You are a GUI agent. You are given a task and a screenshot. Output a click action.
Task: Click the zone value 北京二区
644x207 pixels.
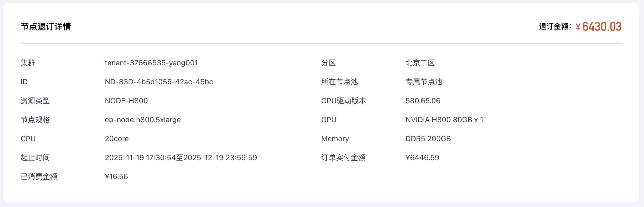tap(420, 63)
